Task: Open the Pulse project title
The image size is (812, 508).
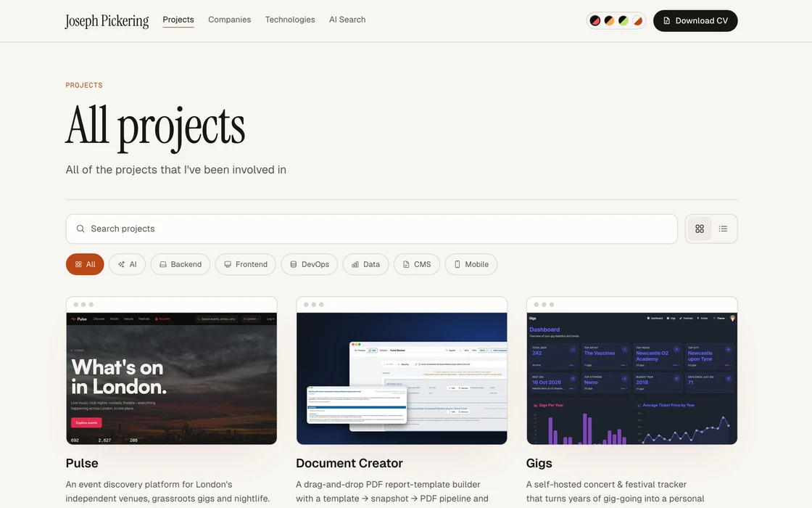Action: 82,463
